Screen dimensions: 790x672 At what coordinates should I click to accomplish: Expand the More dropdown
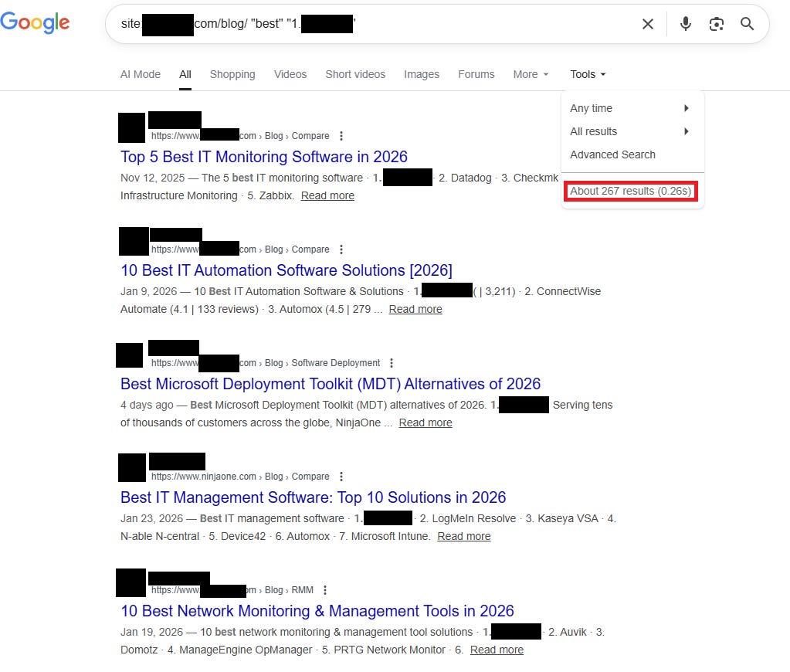pos(531,75)
